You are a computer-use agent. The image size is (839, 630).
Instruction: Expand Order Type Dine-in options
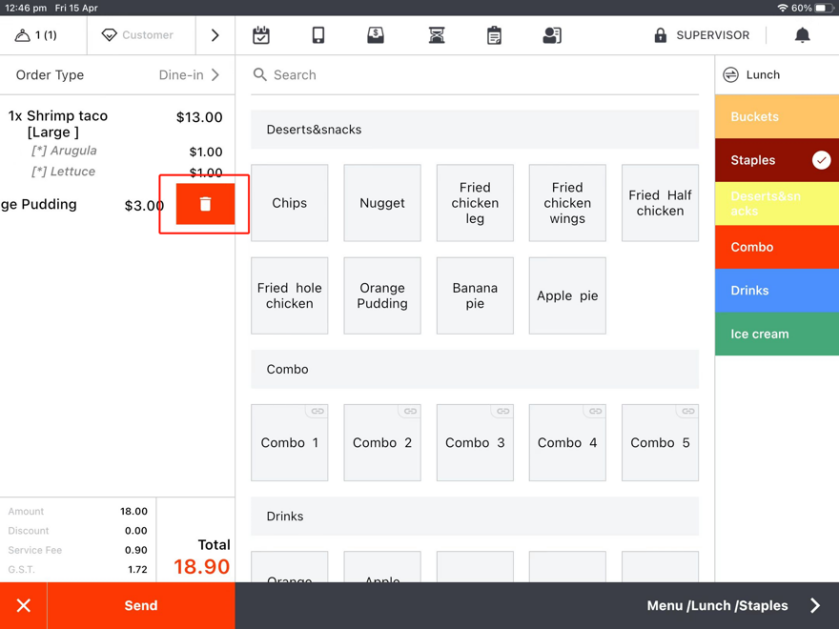190,75
